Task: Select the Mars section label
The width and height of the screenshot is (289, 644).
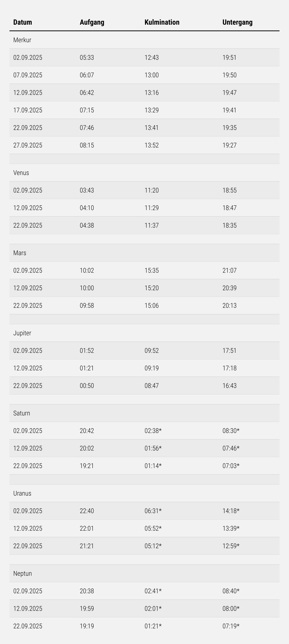Action: tap(20, 253)
